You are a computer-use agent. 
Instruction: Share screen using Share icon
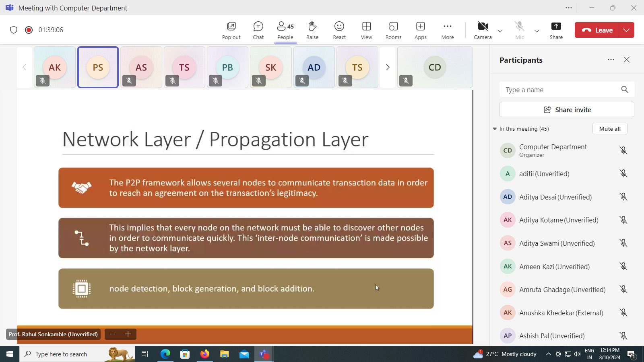point(556,31)
